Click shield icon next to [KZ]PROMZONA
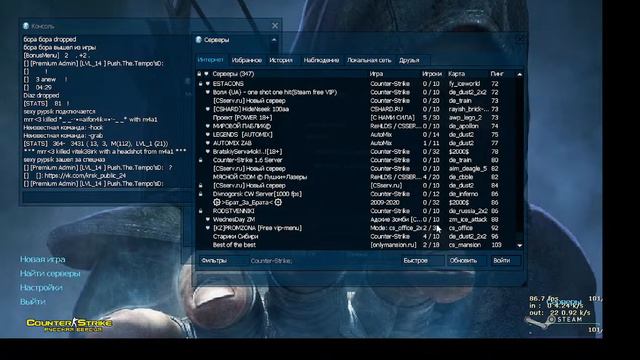Viewport: 640px width, 360px height. tap(207, 228)
